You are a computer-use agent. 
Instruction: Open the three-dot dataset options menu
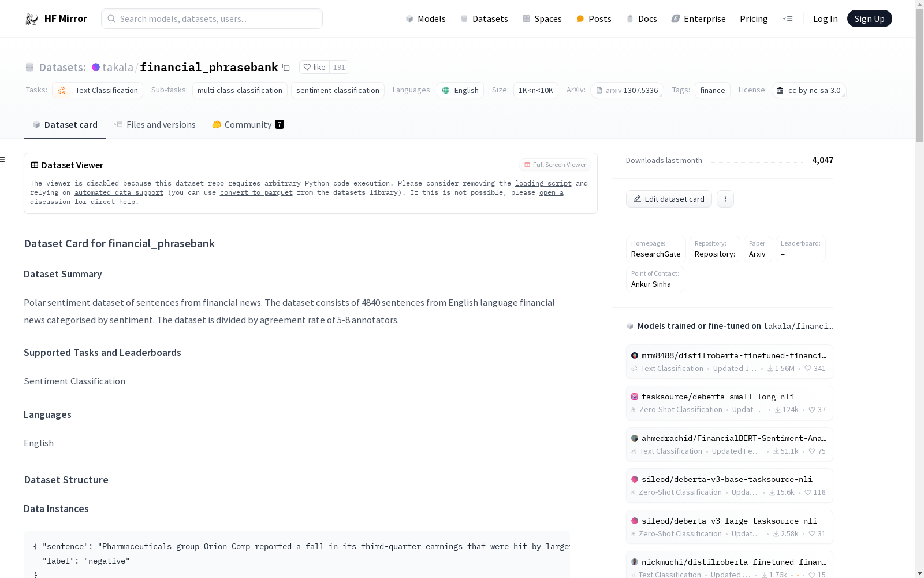[x=725, y=199]
